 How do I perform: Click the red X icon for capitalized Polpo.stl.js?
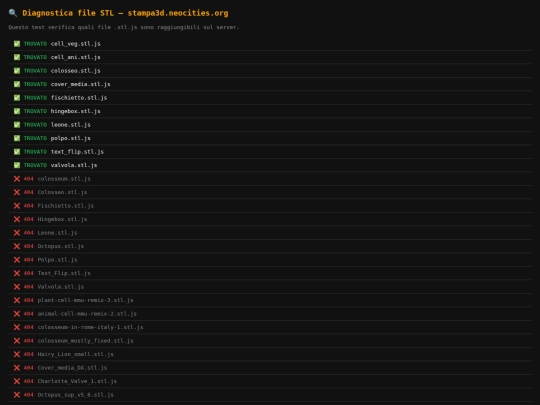pos(17,260)
